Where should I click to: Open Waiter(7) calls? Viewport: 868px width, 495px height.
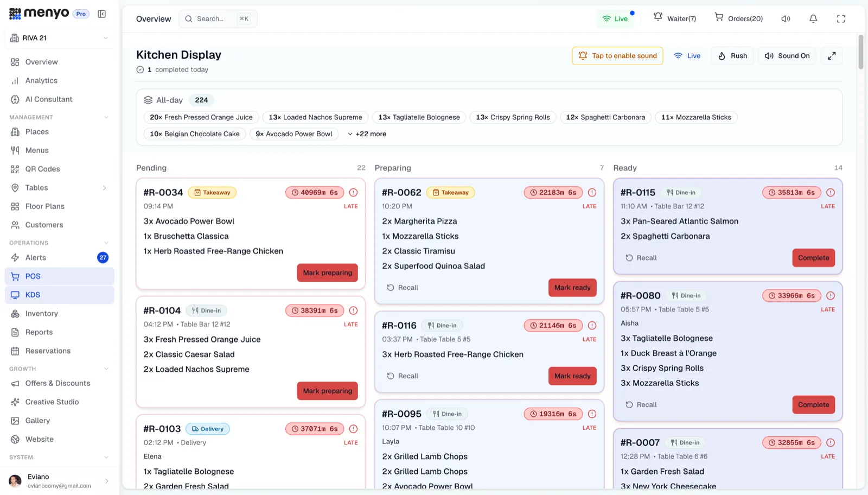(675, 18)
